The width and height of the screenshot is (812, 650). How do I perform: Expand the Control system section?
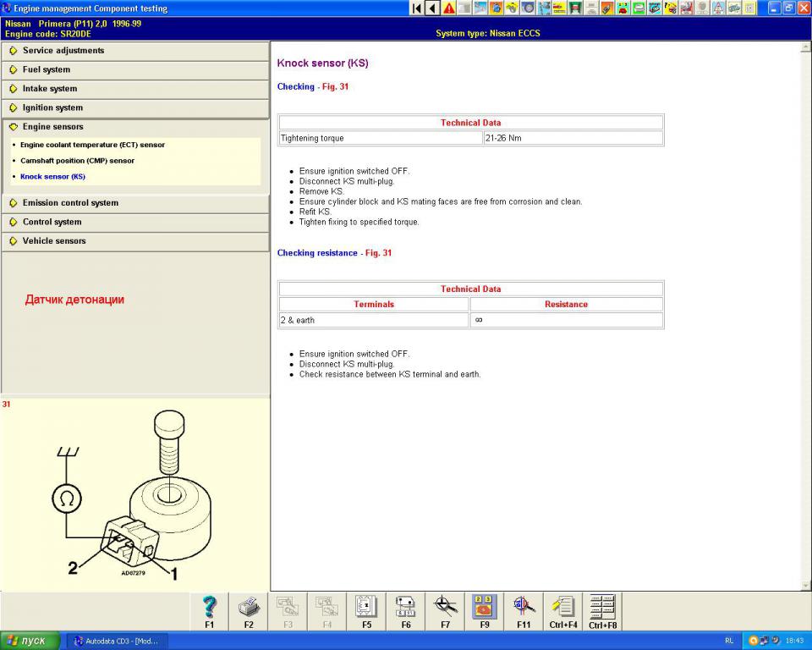(x=135, y=222)
